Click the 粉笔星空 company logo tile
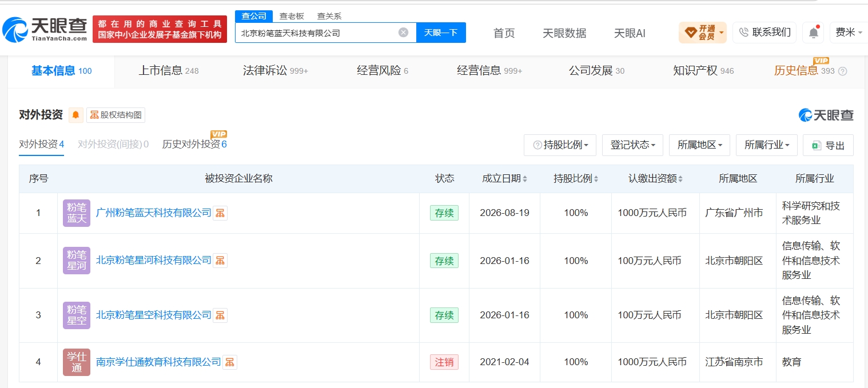Viewport: 868px width, 388px height. coord(77,315)
